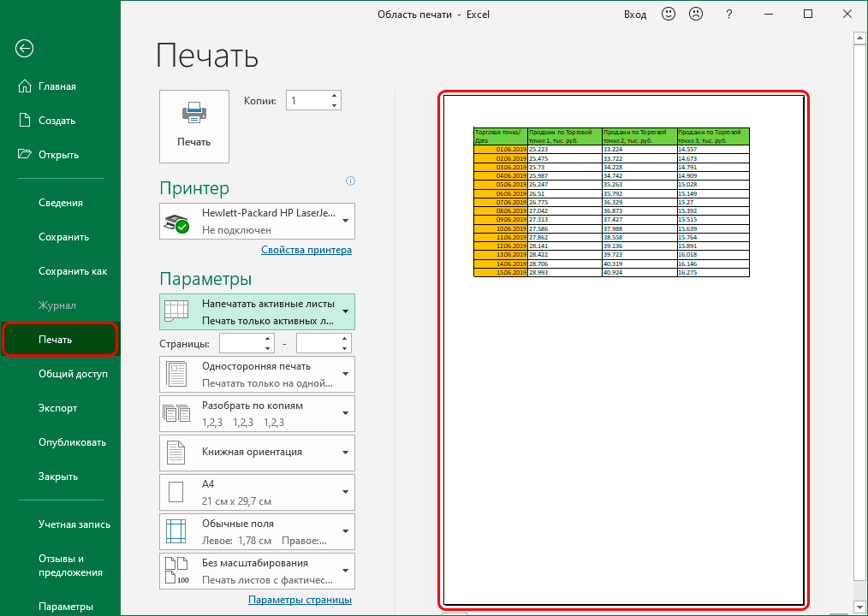
Task: Click the printer info icon
Action: (350, 181)
